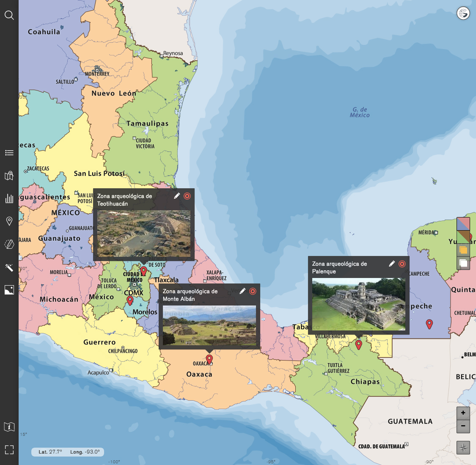The image size is (476, 465).
Task: Click the compass north button
Action: pyautogui.click(x=463, y=447)
